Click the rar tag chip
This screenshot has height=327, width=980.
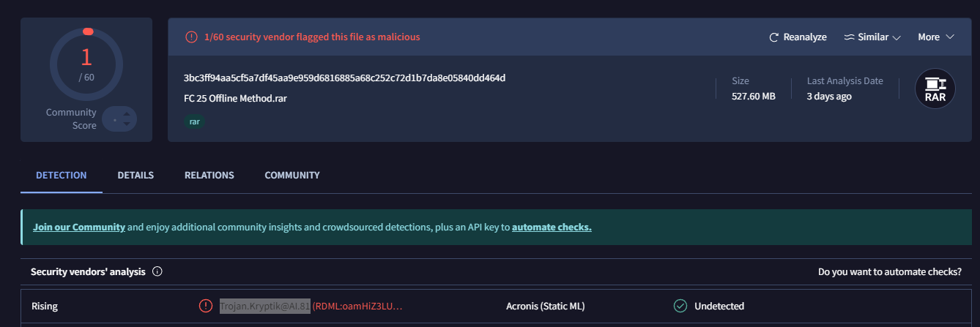pos(194,121)
